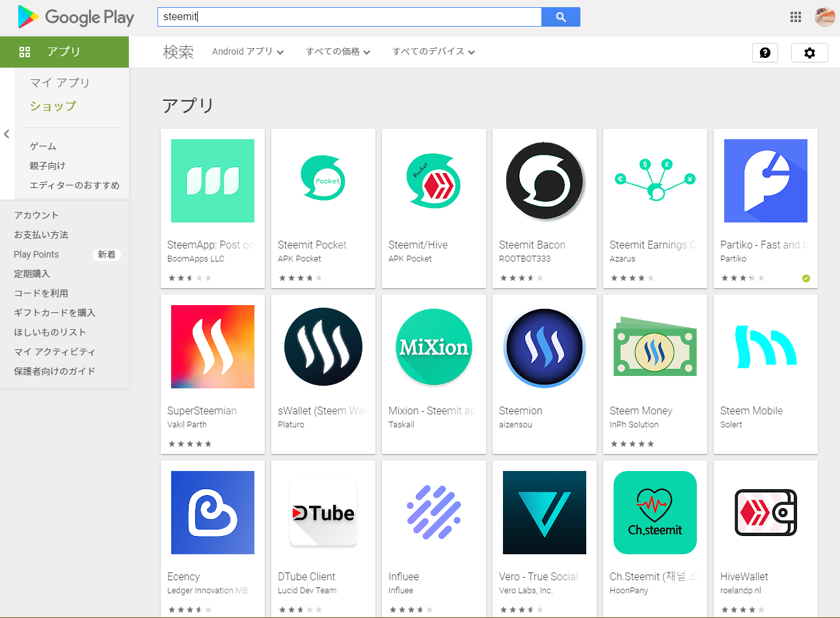Image resolution: width=840 pixels, height=618 pixels.
Task: Expand the すべての価格 price dropdown
Action: [338, 51]
